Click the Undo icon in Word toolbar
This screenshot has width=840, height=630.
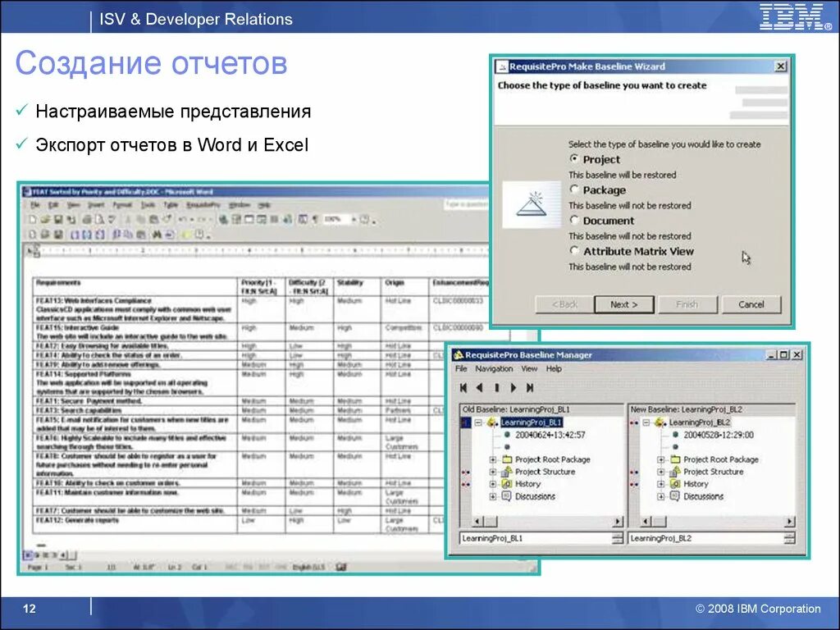182,220
